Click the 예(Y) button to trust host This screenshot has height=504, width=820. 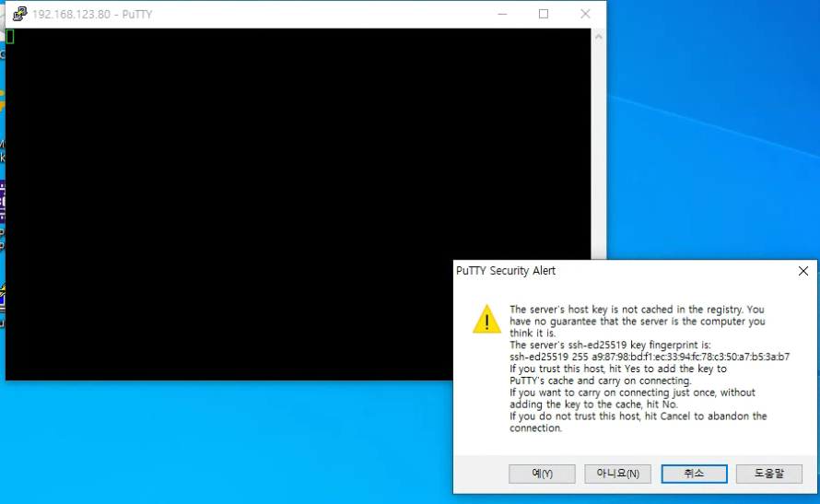(542, 474)
